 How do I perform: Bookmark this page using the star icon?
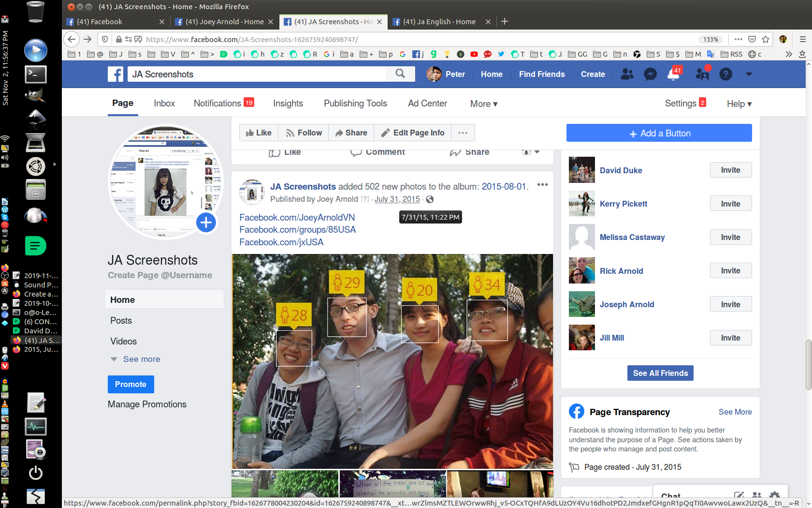tap(765, 39)
